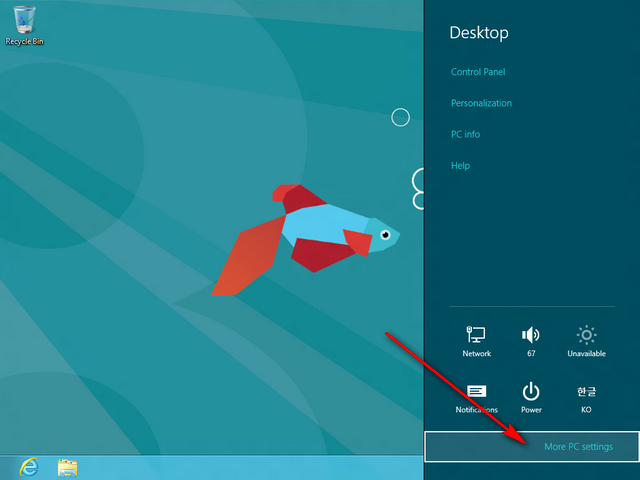Screen dimensions: 640x480
Task: Open the Help link
Action: [460, 166]
